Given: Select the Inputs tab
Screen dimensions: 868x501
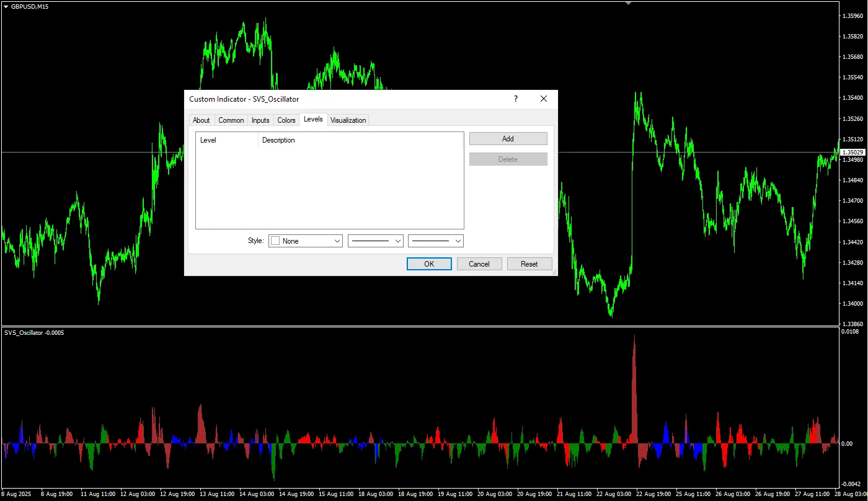Looking at the screenshot, I should coord(260,120).
